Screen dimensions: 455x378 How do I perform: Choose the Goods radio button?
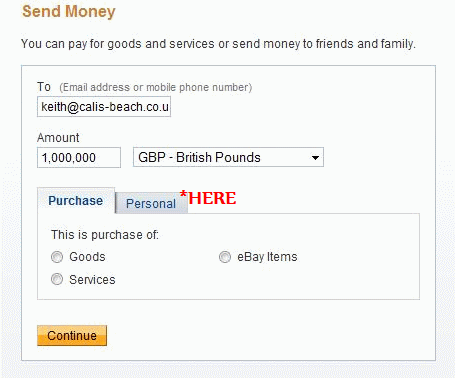(57, 257)
